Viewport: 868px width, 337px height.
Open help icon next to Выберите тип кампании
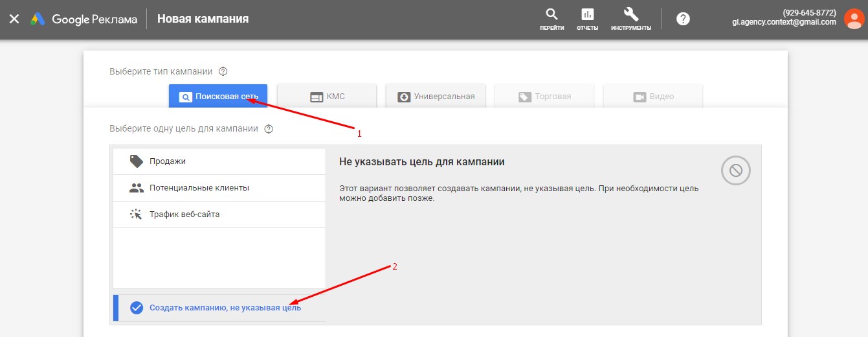tap(223, 71)
